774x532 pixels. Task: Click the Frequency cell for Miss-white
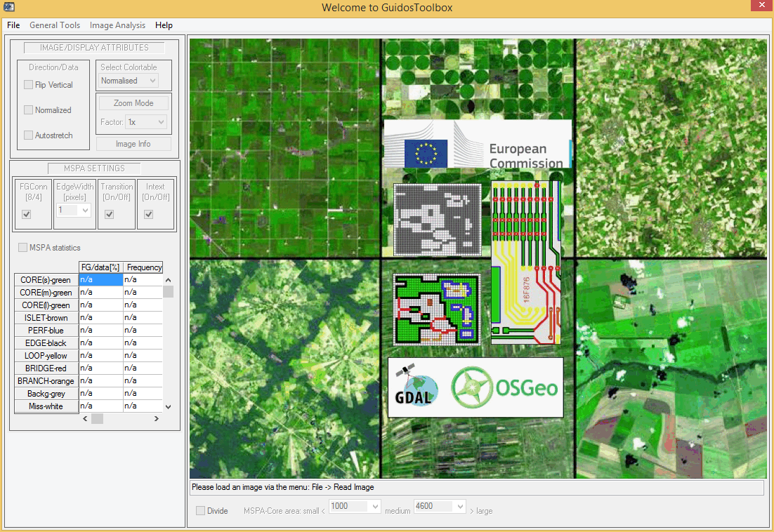(143, 406)
